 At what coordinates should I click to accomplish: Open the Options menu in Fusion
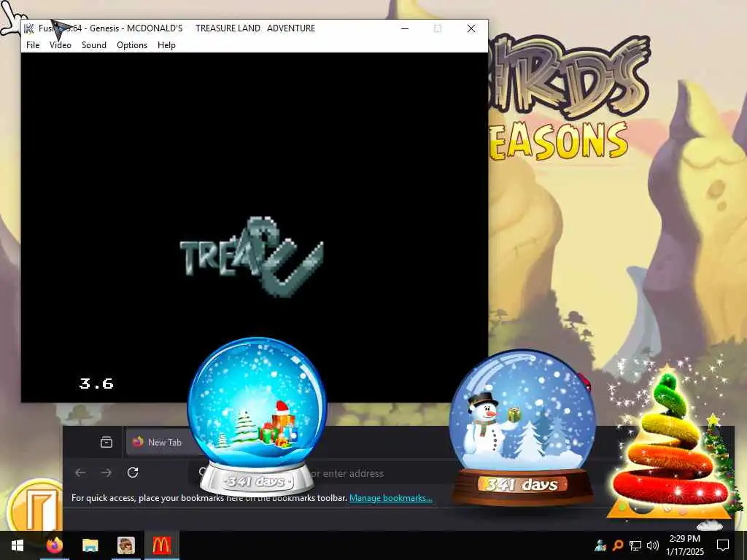point(132,44)
